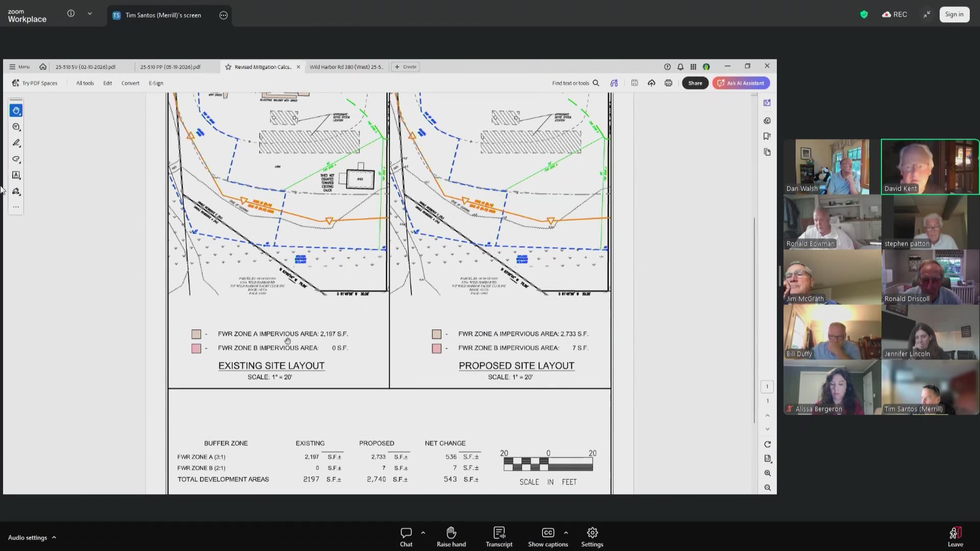The width and height of the screenshot is (980, 551).
Task: Click the Create new tab button
Action: pos(405,67)
